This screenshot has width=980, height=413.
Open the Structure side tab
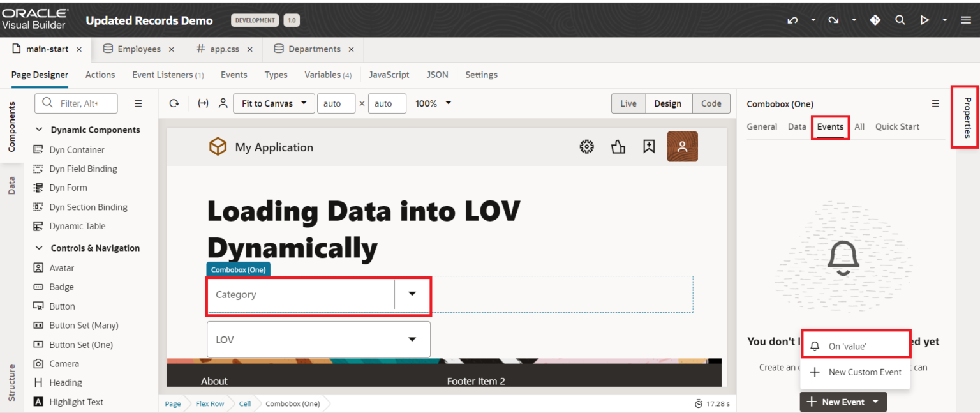pos(11,383)
